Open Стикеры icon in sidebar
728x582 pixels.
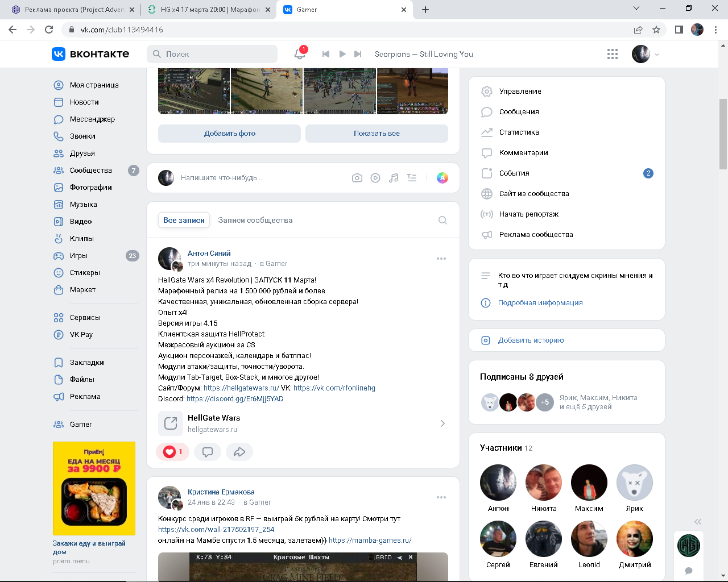click(x=59, y=273)
